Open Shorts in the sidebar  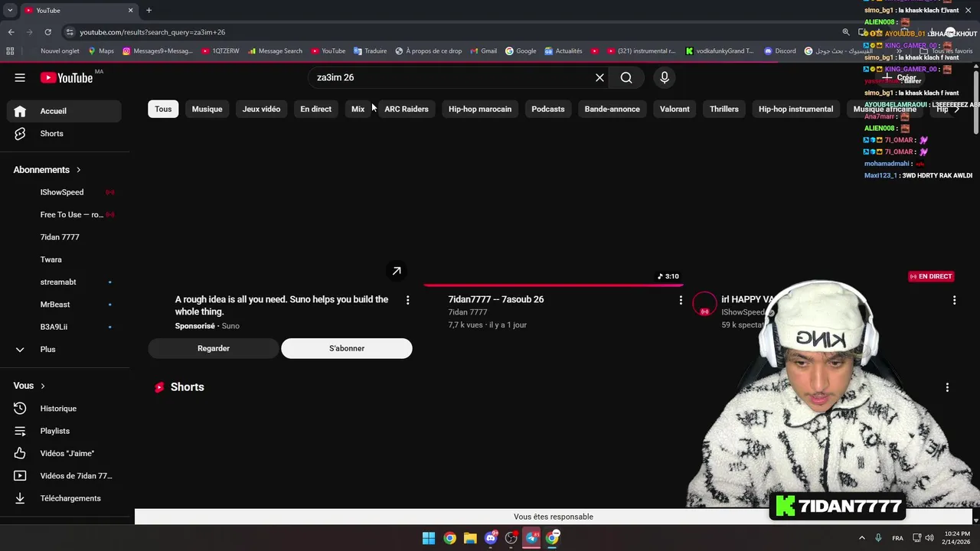[64, 133]
